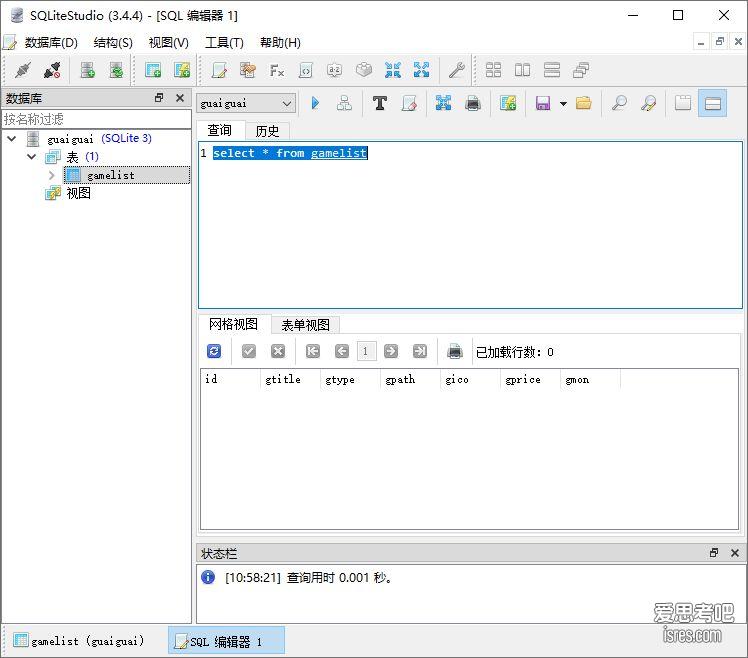Click the id column header
The height and width of the screenshot is (658, 748).
[230, 379]
